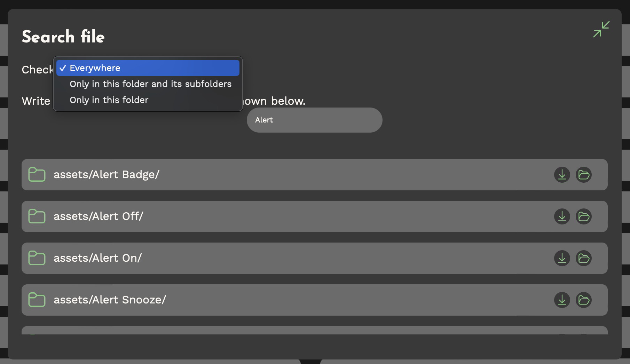Screen dimensions: 630x364
Task: Choose Only in this folder and its subfolders
Action: tap(148, 84)
